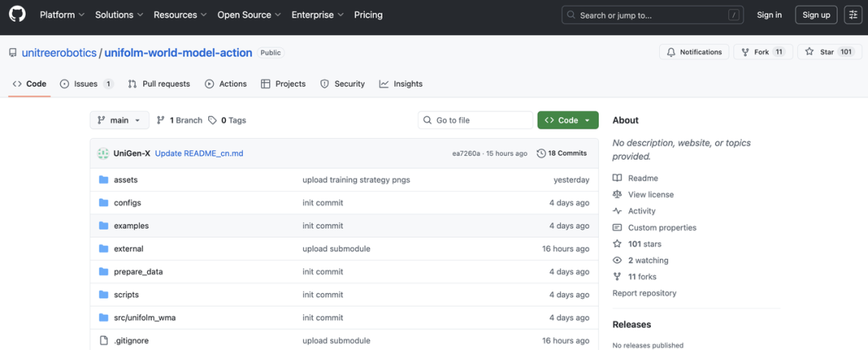The width and height of the screenshot is (868, 350).
Task: Click the Notifications bell button
Action: [694, 52]
